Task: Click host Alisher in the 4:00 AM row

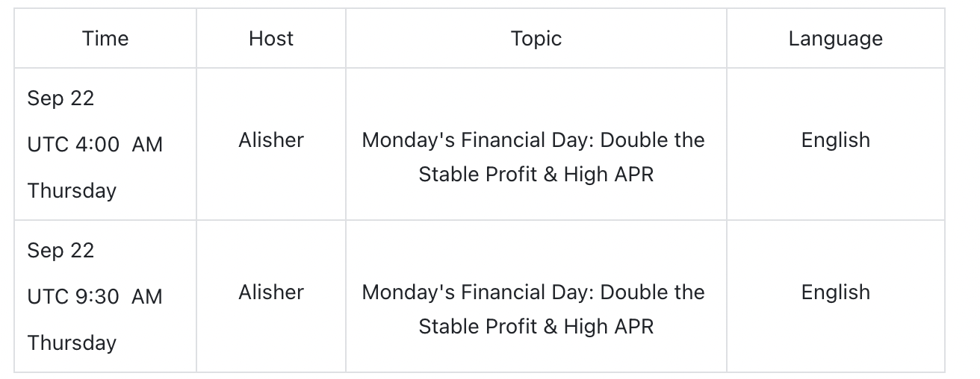Action: (x=271, y=140)
